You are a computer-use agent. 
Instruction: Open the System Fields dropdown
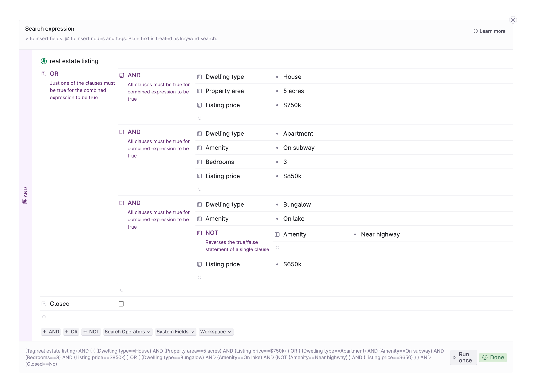[x=175, y=332]
